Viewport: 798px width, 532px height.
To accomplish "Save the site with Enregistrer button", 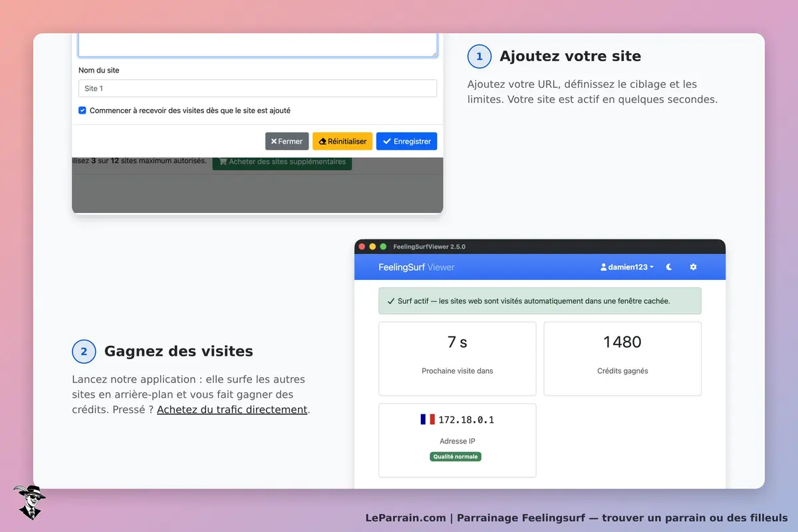I will click(x=406, y=141).
